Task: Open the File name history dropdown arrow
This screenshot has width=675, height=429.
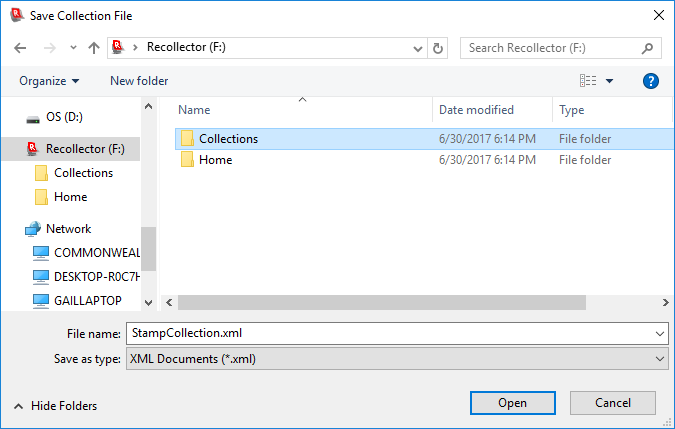Action: [659, 334]
